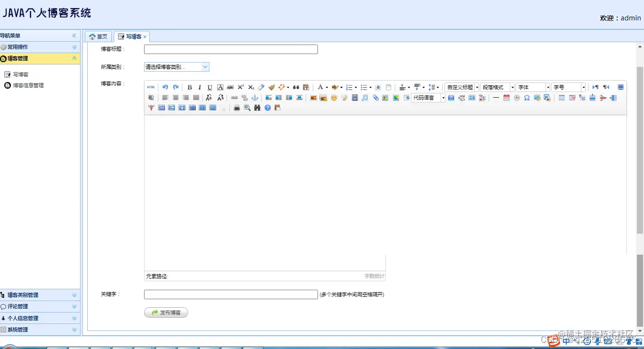Align text left in editor

coord(165,98)
